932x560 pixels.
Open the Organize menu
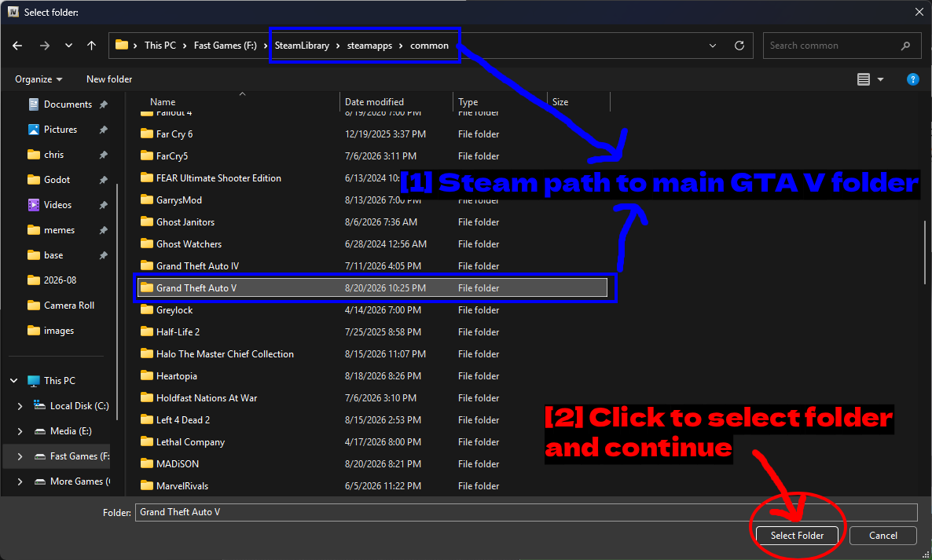(39, 79)
